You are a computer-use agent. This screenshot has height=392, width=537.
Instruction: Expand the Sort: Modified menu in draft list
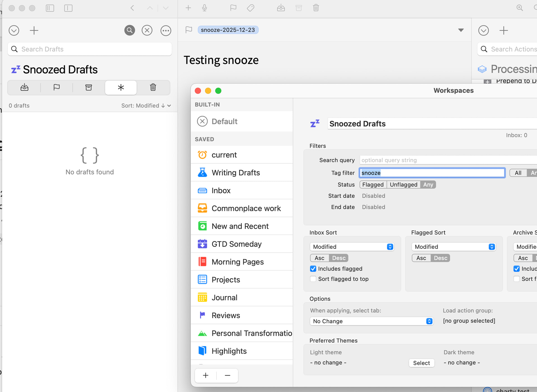pos(146,105)
